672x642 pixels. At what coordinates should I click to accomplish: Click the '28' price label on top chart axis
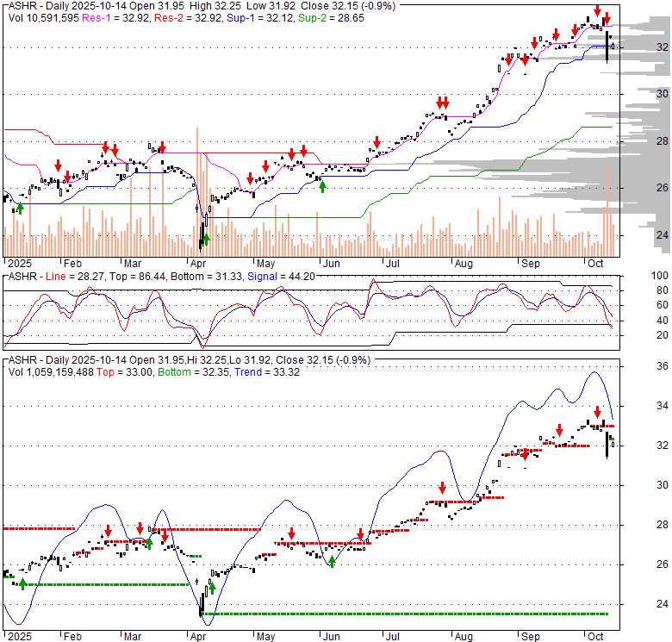tap(663, 141)
